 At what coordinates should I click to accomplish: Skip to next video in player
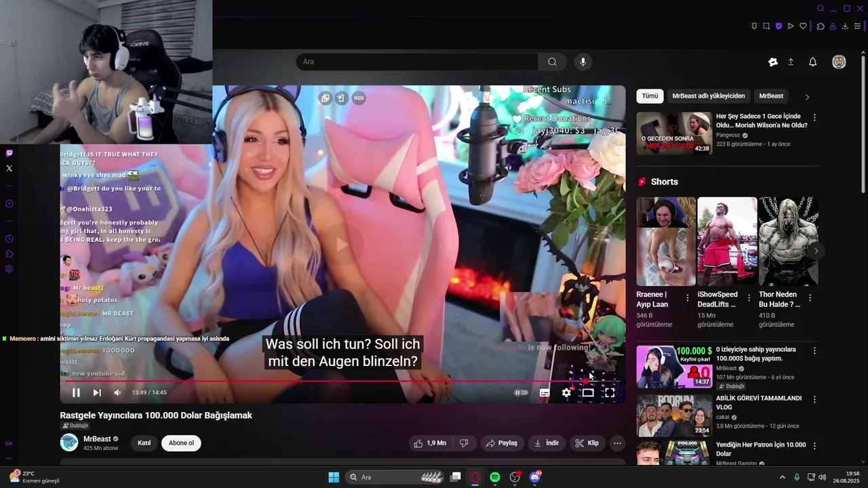pos(97,392)
